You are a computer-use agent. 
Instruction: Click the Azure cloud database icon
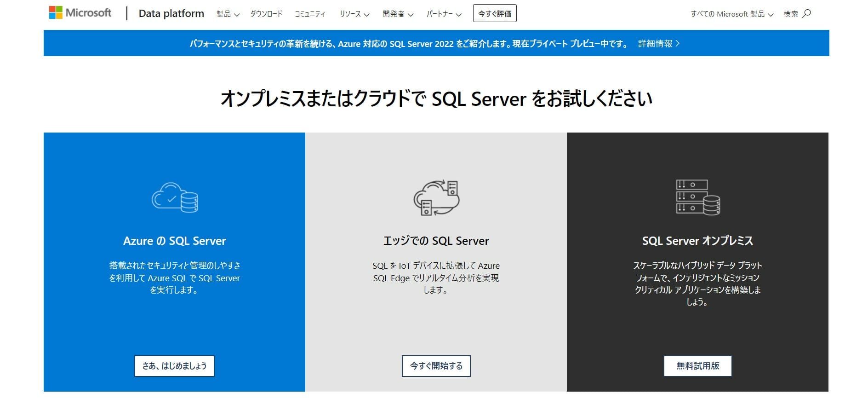click(175, 197)
